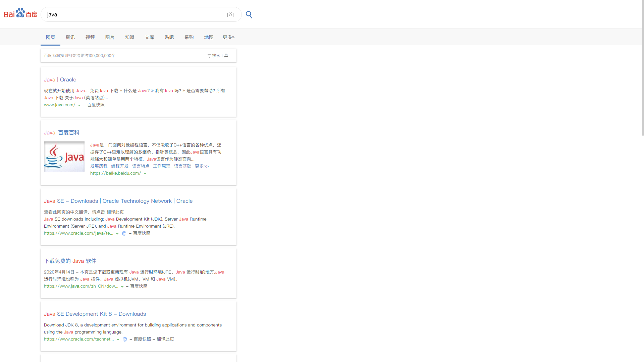Click the badge icon after oracle.com/technet... URL

tap(125, 340)
